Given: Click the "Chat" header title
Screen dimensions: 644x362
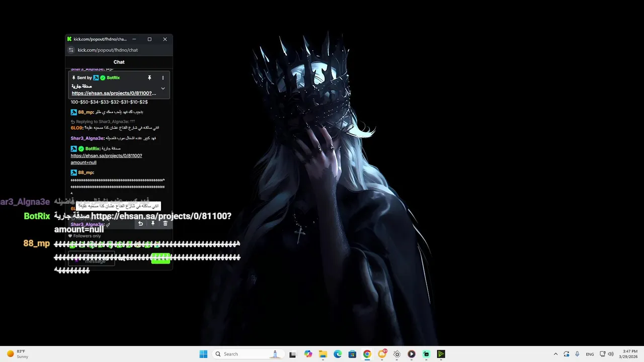Looking at the screenshot, I should pos(119,62).
